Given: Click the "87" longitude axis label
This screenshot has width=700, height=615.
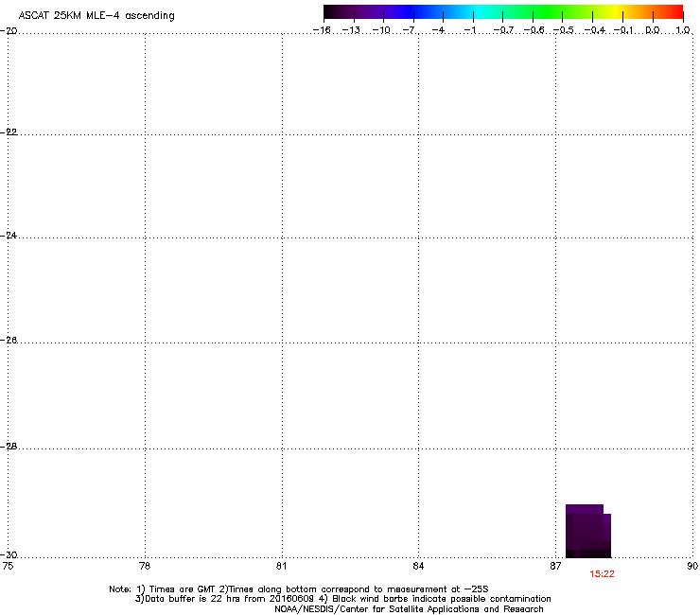Looking at the screenshot, I should [555, 566].
